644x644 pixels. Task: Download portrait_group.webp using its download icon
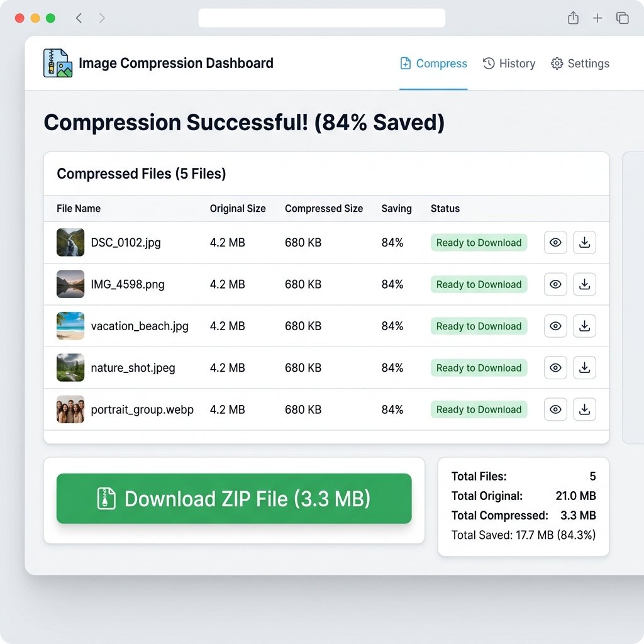(x=584, y=409)
